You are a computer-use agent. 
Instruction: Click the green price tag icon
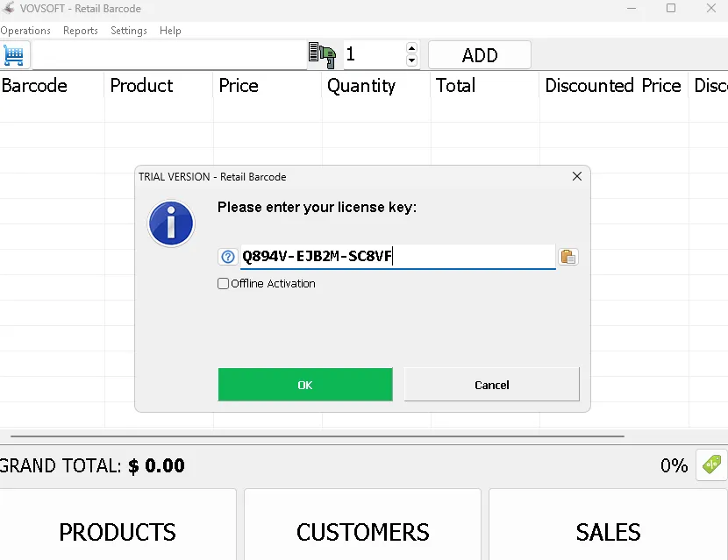coord(710,465)
